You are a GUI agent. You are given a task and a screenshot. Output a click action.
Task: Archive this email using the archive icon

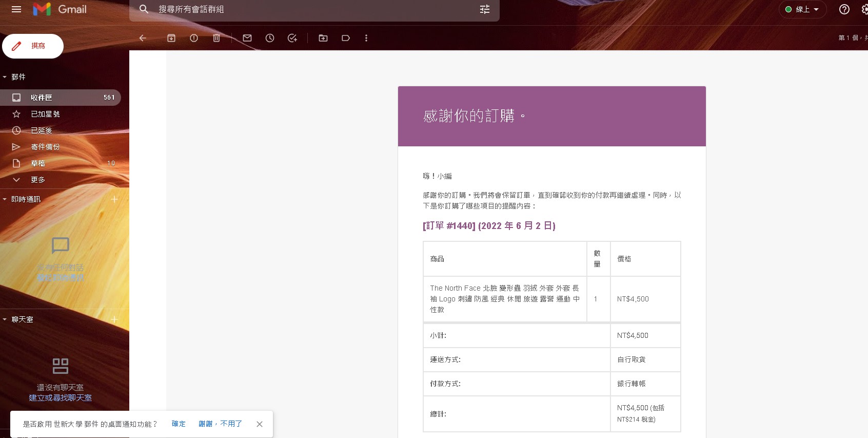[171, 38]
